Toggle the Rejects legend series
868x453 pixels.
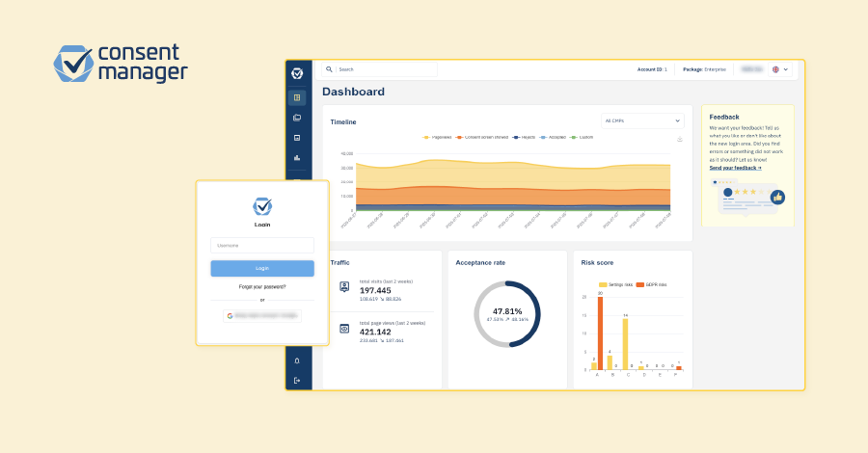point(524,137)
